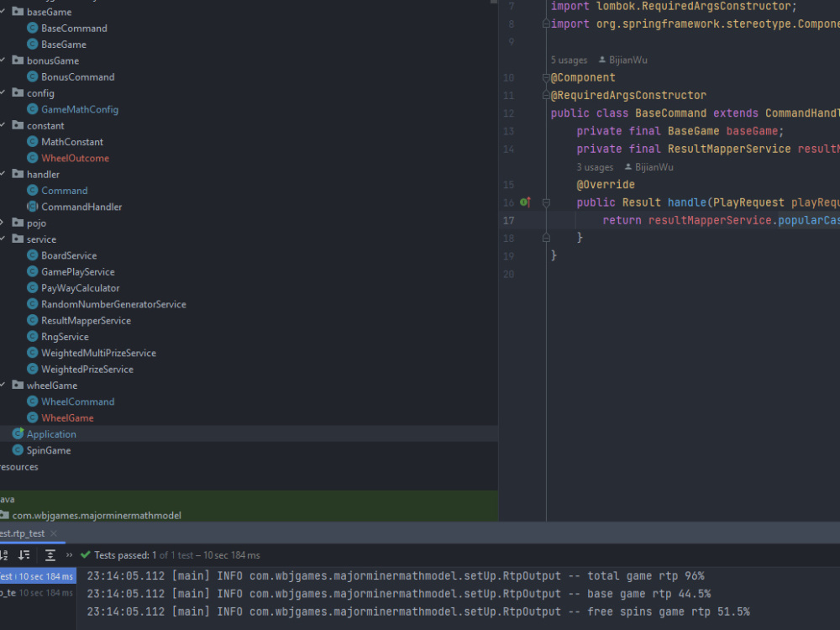Select the WheelOutcome class icon
This screenshot has width=840, height=630.
click(33, 158)
